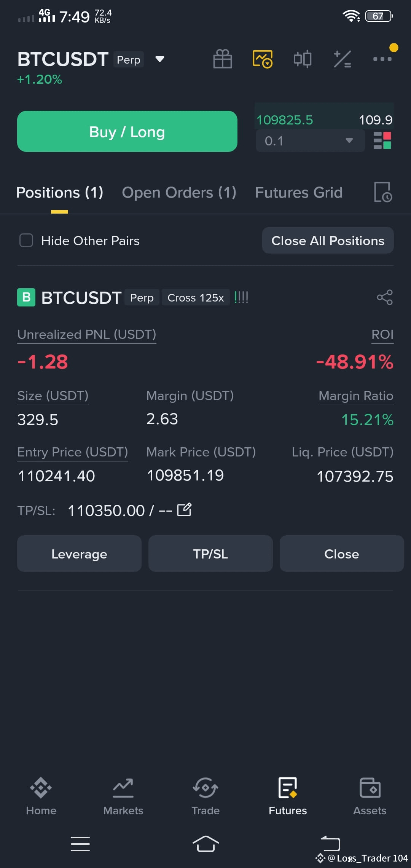The width and height of the screenshot is (411, 868).
Task: Open Assets in bottom navigation
Action: click(370, 796)
